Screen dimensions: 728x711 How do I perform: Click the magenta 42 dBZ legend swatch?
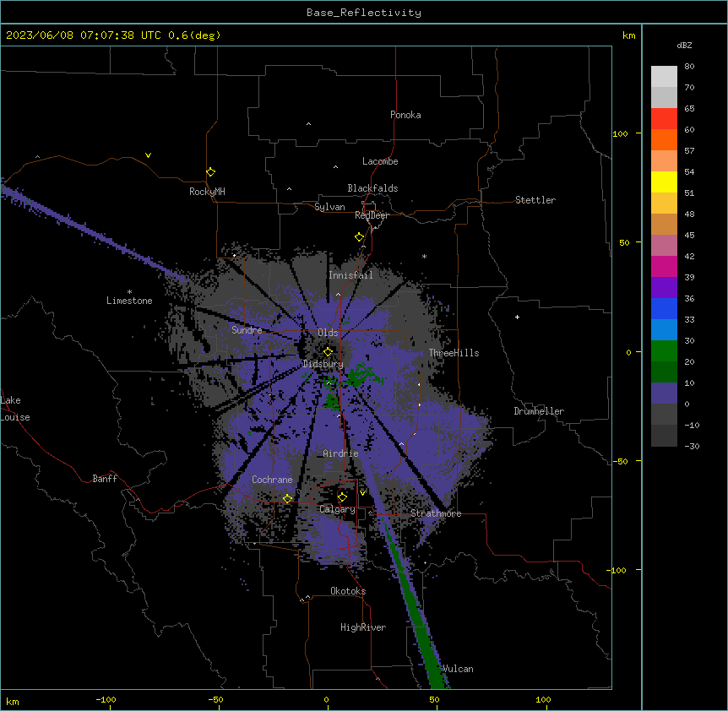pos(664,267)
